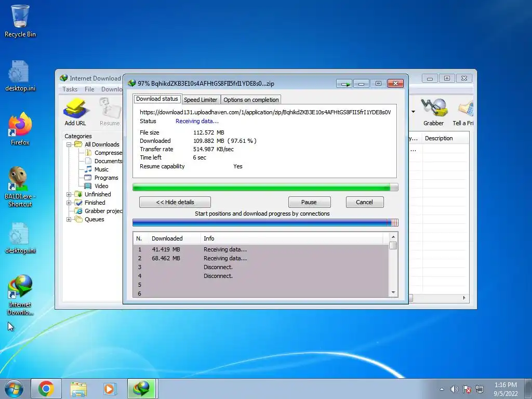Click the uploadhaven download URL text
532x399 pixels.
click(x=265, y=112)
